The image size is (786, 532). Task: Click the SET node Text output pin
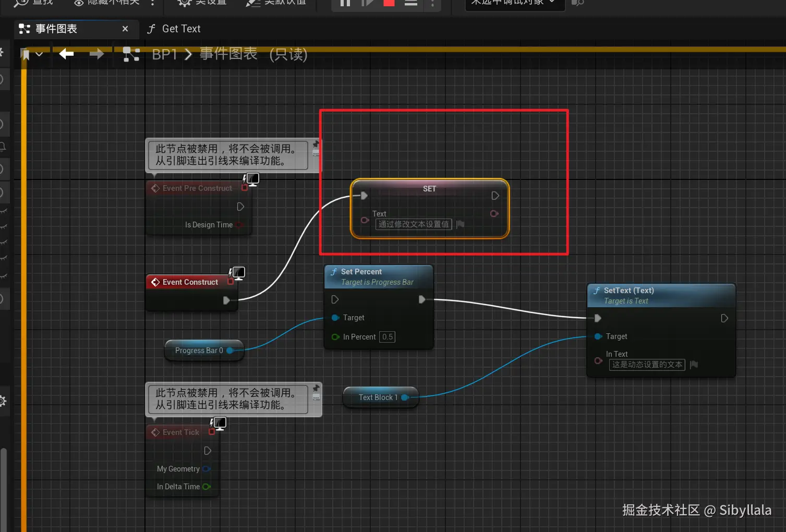point(494,213)
